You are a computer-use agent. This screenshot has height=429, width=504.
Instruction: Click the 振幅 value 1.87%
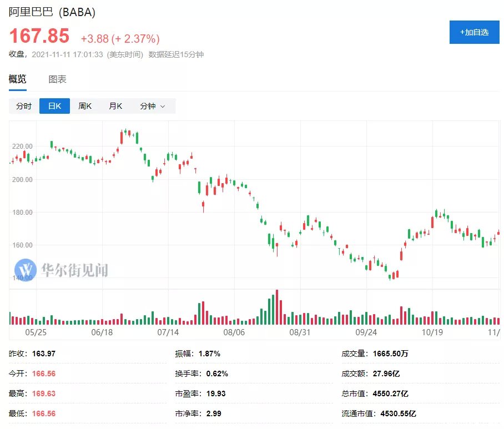209,354
